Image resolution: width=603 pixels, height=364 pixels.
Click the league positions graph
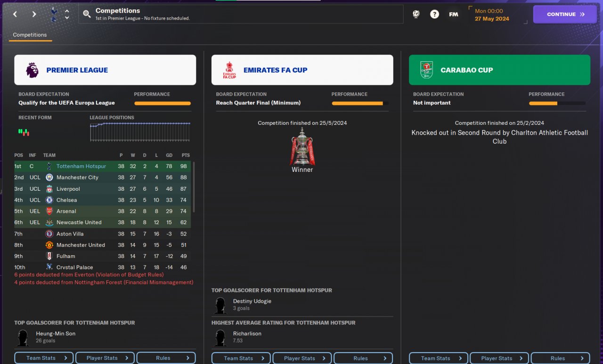140,132
